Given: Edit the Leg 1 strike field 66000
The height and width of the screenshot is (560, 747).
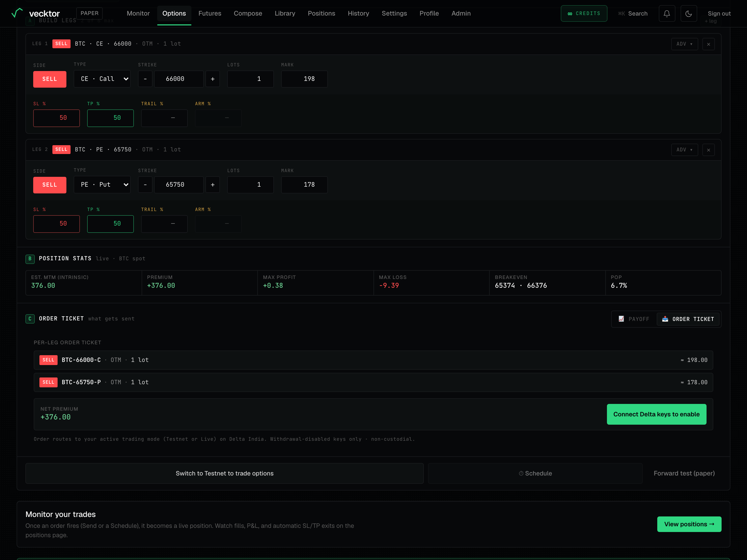Looking at the screenshot, I should (179, 79).
